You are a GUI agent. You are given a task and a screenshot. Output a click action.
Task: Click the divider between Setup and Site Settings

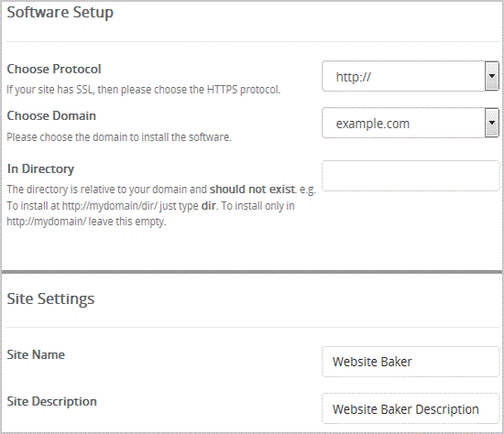pos(252,272)
